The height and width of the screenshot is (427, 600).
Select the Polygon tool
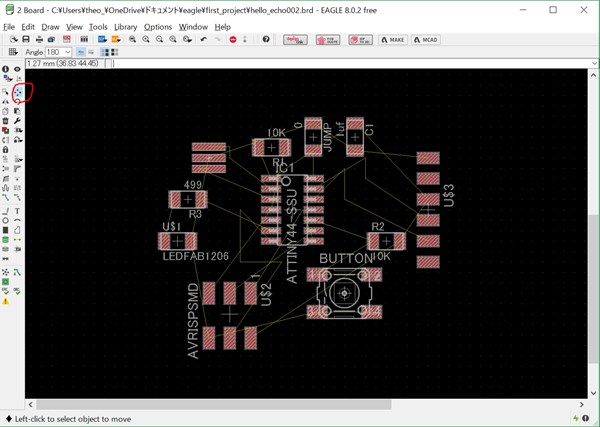coord(18,230)
